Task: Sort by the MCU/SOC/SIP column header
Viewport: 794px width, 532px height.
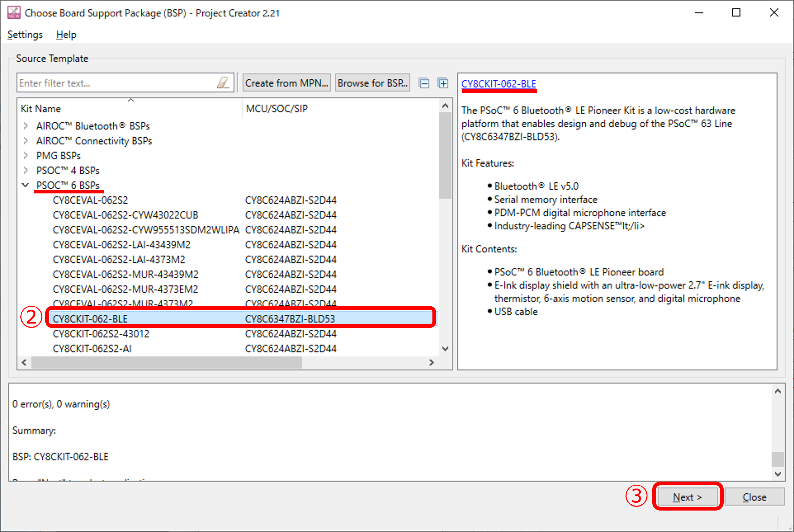Action: pyautogui.click(x=340, y=109)
